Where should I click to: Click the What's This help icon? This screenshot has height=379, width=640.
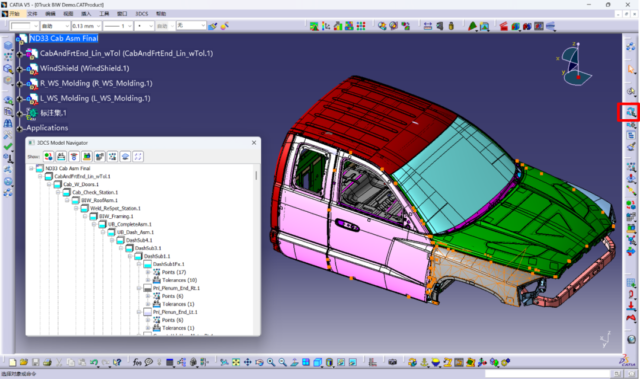pyautogui.click(x=117, y=362)
